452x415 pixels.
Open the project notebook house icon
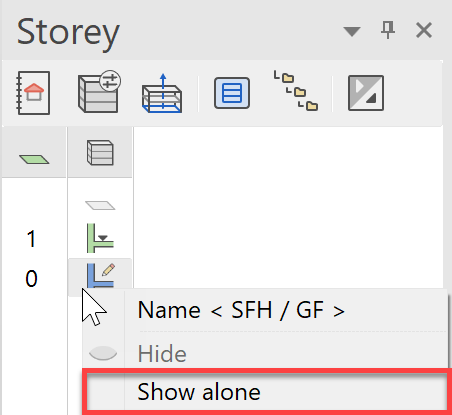tap(33, 93)
